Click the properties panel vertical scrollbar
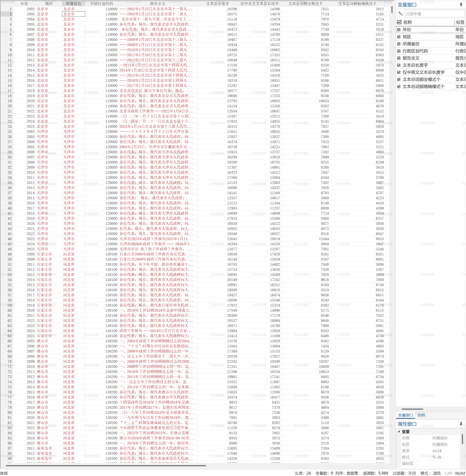Image resolution: width=466 pixels, height=476 pixels. point(462,439)
